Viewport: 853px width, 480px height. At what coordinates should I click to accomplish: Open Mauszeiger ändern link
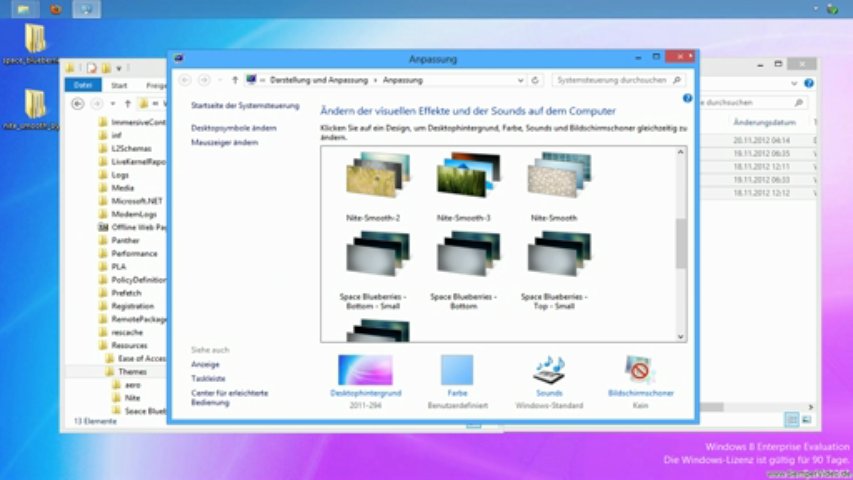pos(224,143)
